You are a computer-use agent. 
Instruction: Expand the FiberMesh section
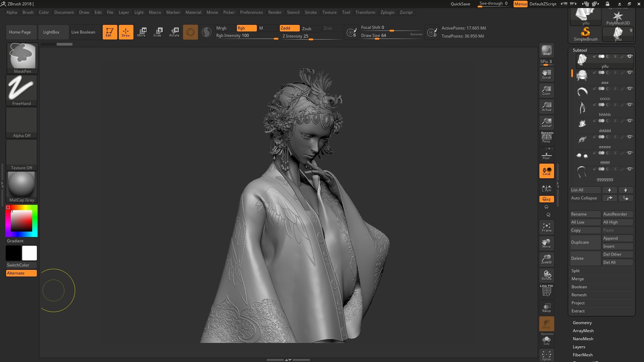tap(583, 355)
